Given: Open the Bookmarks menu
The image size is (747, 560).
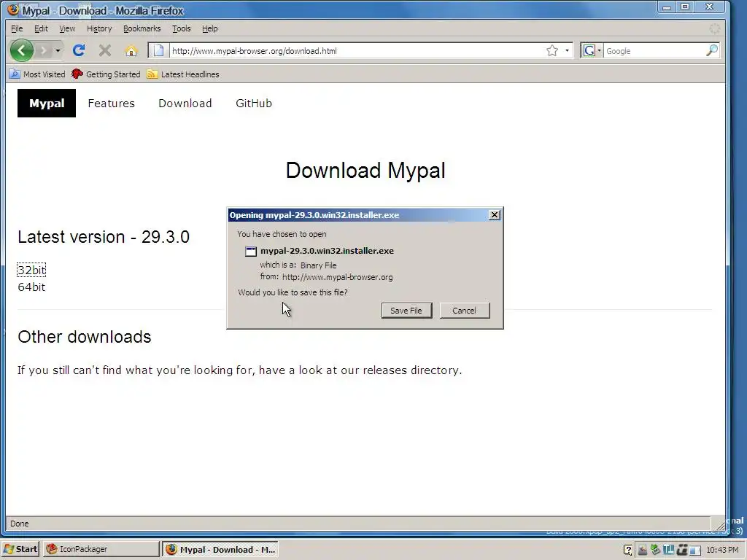Looking at the screenshot, I should 142,28.
